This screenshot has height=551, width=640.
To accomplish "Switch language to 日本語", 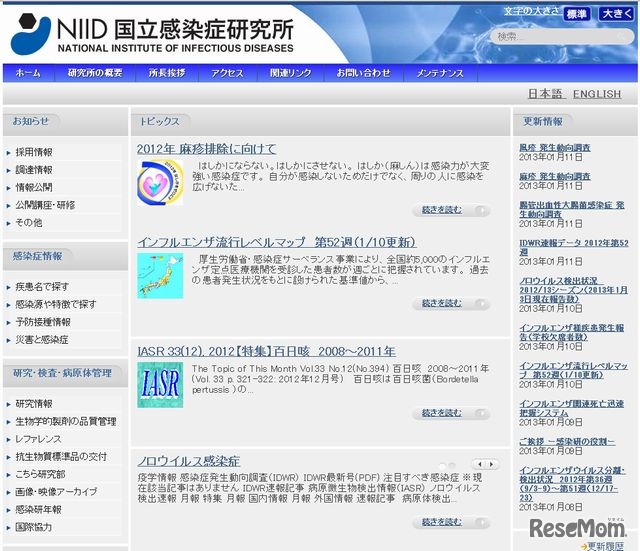I will click(545, 94).
